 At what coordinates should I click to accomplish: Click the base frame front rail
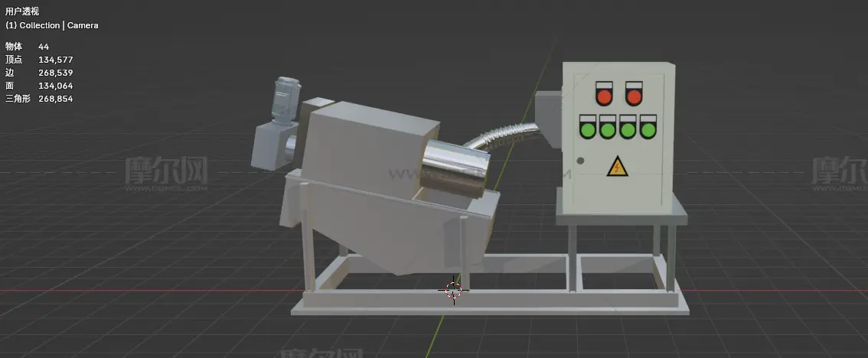490,306
